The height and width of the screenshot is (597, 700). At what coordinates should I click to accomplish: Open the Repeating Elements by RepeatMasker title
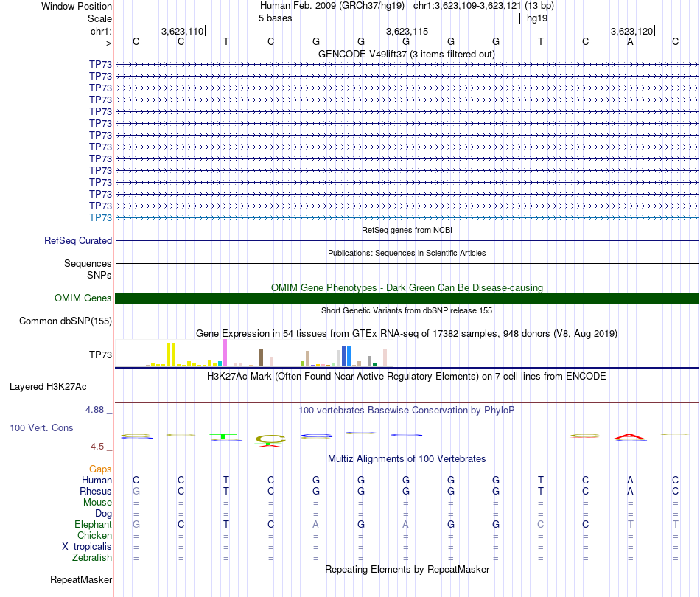tap(407, 569)
